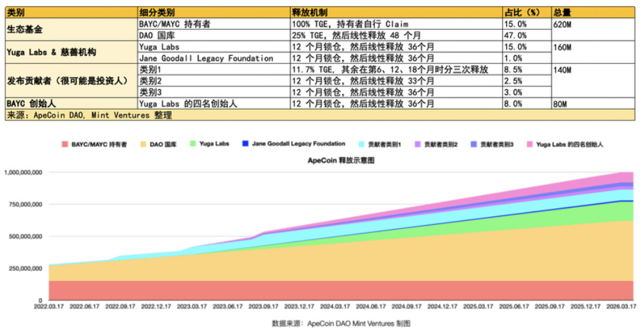This screenshot has width=644, height=332.
Task: Click the legend label Jane Goodall Legacy Foundation
Action: [x=298, y=144]
